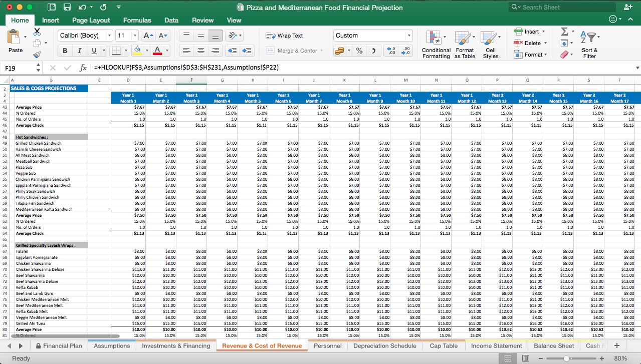Expand the formula bar
The height and width of the screenshot is (364, 641).
point(637,68)
